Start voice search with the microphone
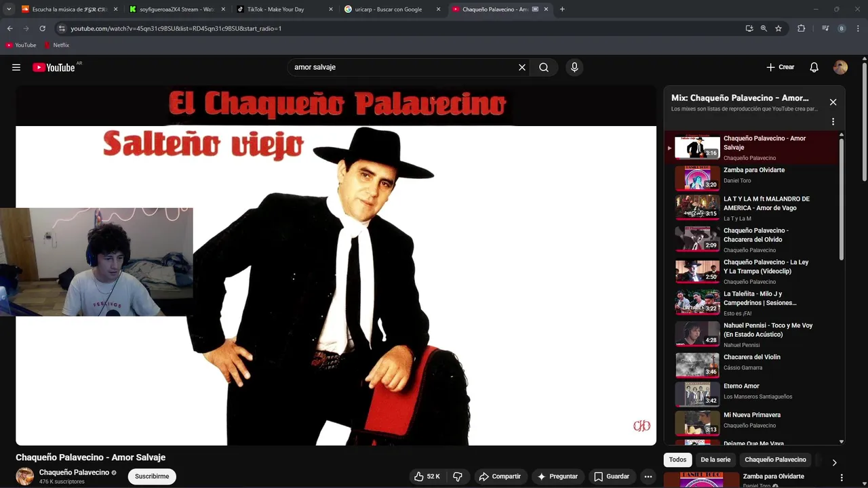This screenshot has height=488, width=868. (574, 67)
